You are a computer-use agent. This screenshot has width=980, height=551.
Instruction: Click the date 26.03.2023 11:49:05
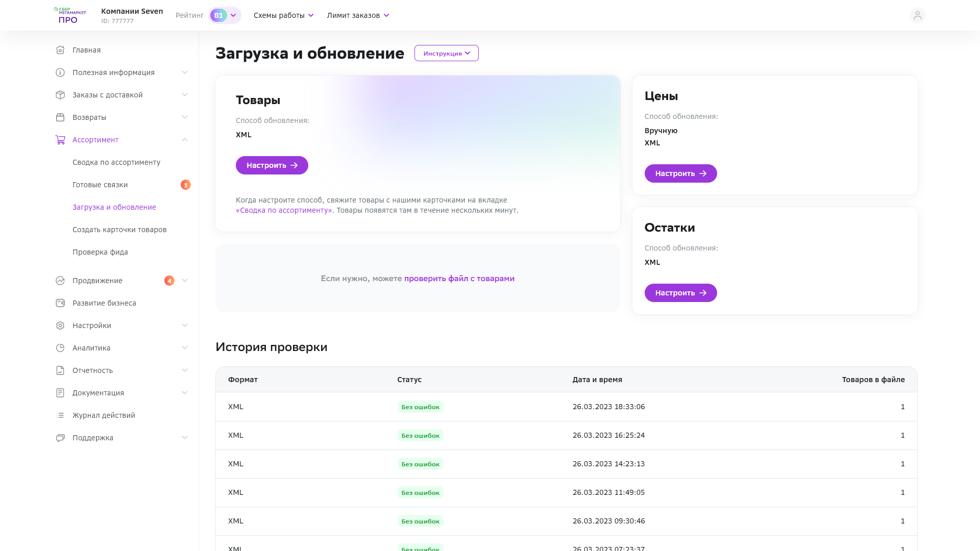[x=608, y=492]
